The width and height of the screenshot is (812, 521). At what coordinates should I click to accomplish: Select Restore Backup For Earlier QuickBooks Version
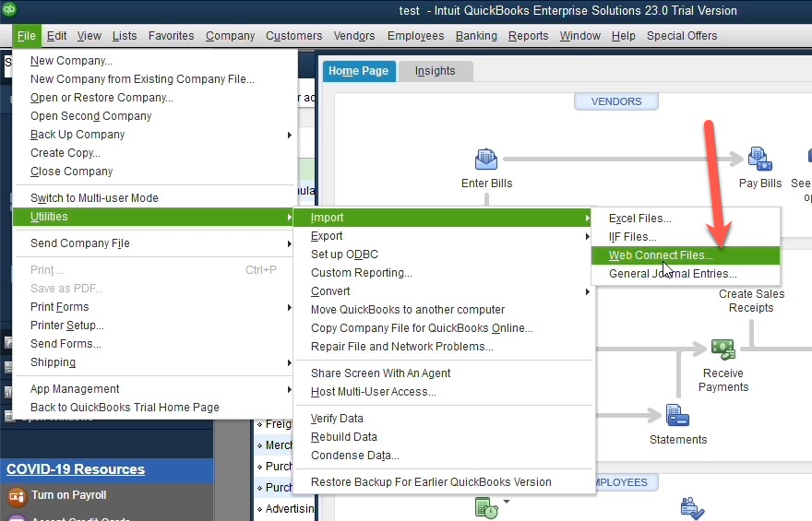click(x=443, y=482)
